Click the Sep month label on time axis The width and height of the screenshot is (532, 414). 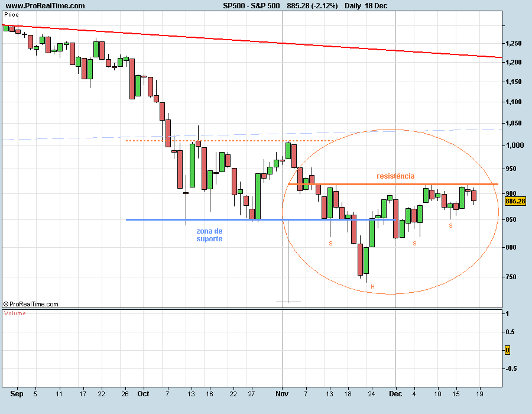pyautogui.click(x=17, y=394)
